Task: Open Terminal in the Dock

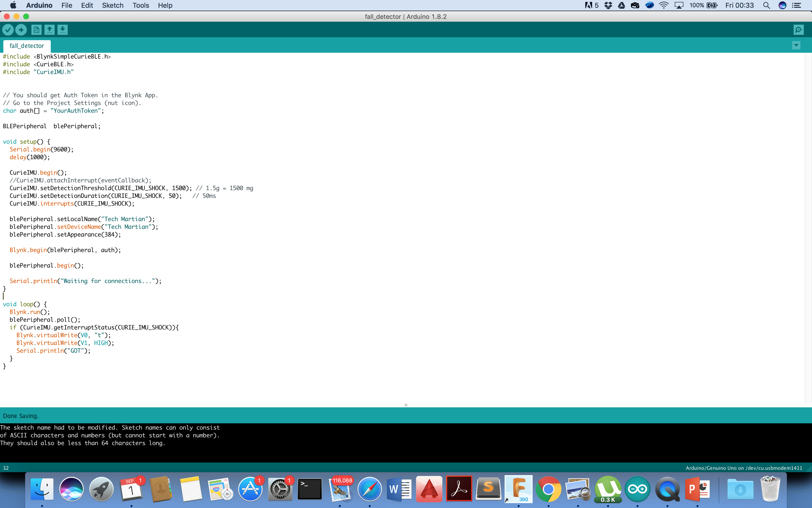Action: pos(310,489)
